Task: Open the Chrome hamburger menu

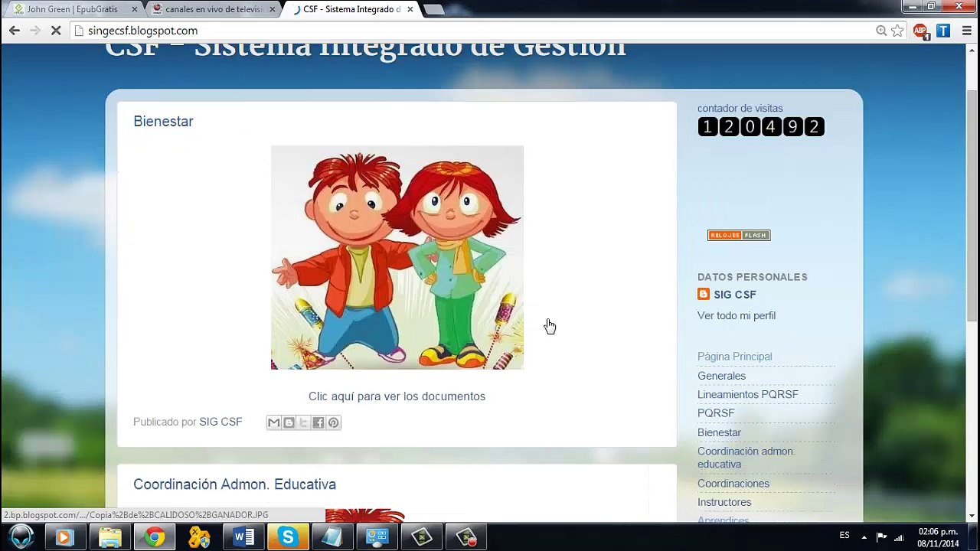Action: [x=966, y=31]
